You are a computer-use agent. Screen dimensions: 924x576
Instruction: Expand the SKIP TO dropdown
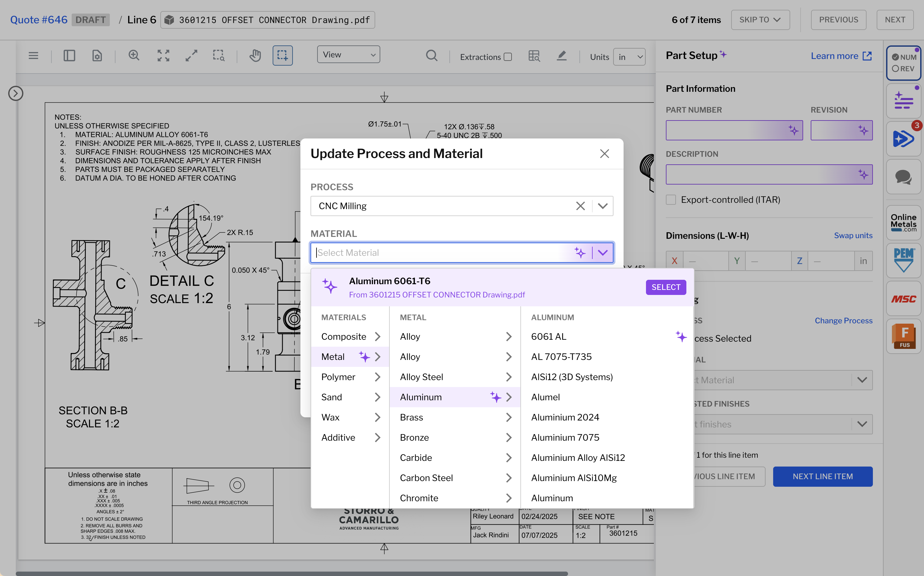click(760, 20)
